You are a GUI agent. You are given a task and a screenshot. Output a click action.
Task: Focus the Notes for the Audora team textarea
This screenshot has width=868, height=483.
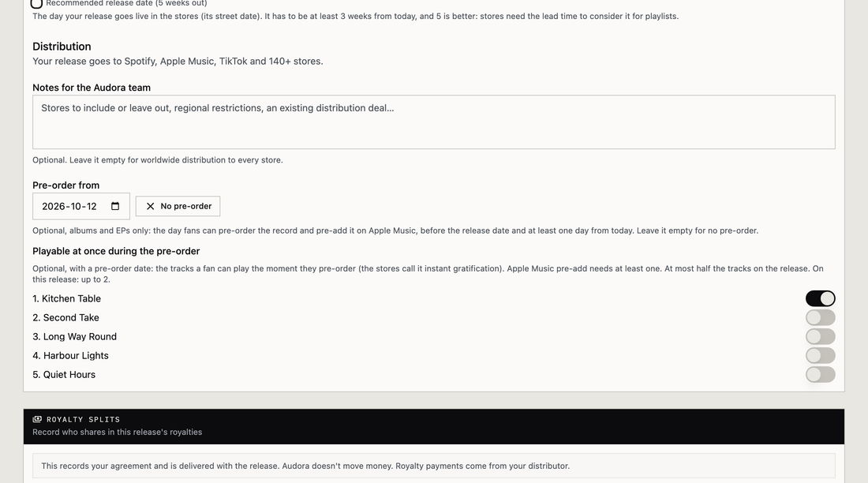(434, 122)
